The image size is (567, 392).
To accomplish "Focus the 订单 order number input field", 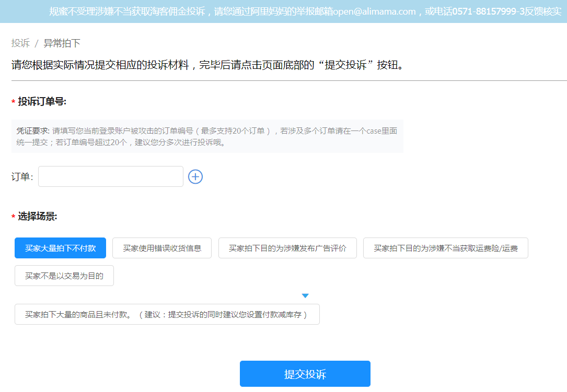I will coord(111,176).
